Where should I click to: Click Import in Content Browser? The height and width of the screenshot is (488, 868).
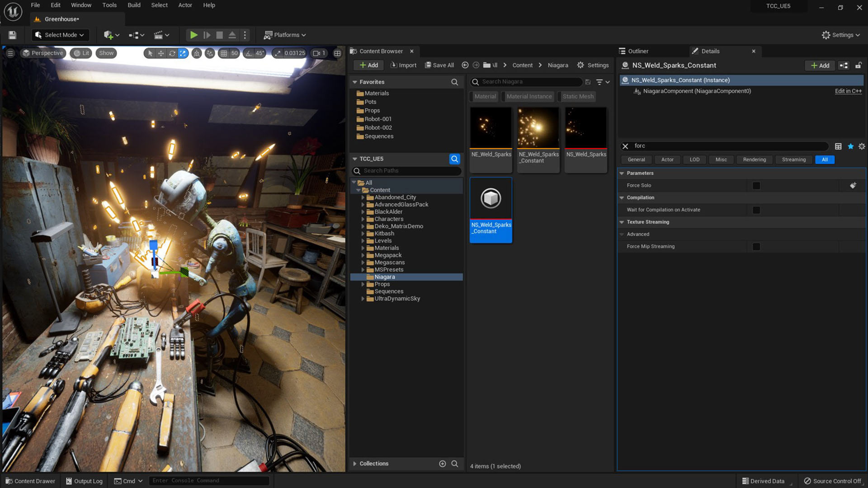click(403, 65)
